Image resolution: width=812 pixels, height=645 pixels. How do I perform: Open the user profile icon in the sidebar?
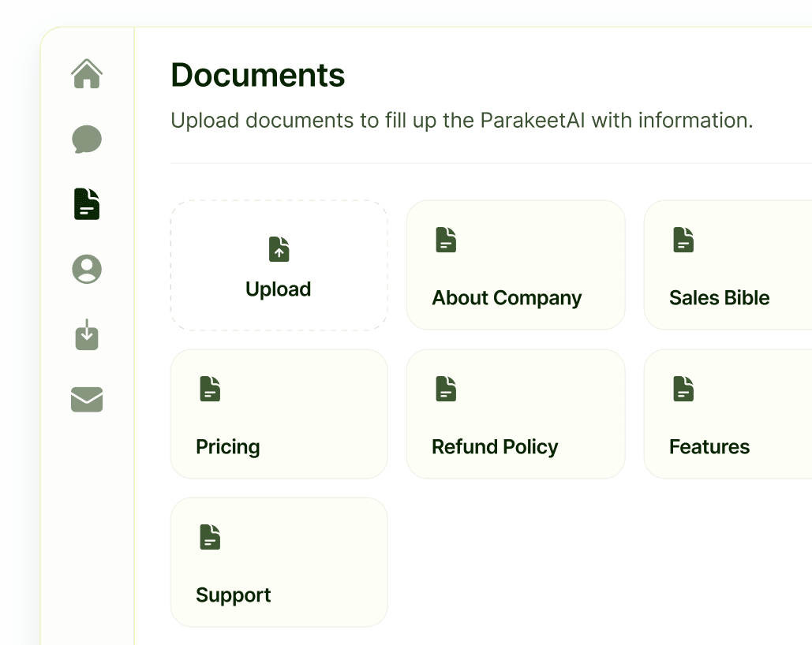click(86, 269)
